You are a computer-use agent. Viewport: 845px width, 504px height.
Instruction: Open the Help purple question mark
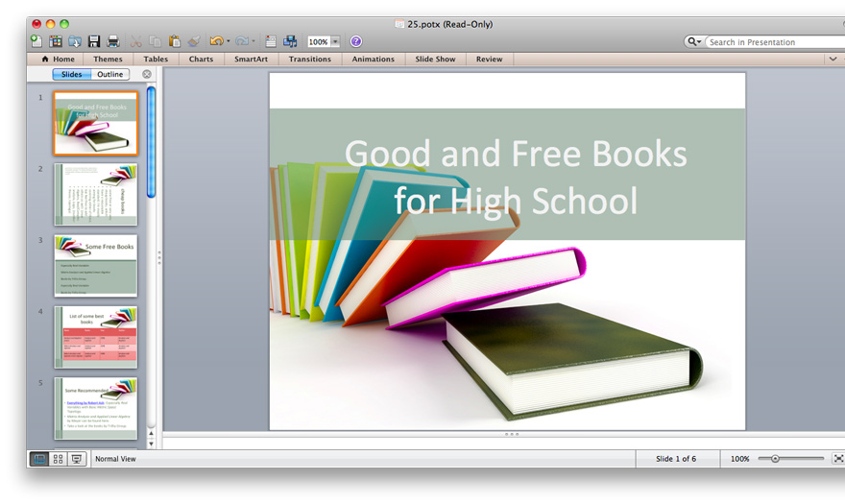[356, 41]
